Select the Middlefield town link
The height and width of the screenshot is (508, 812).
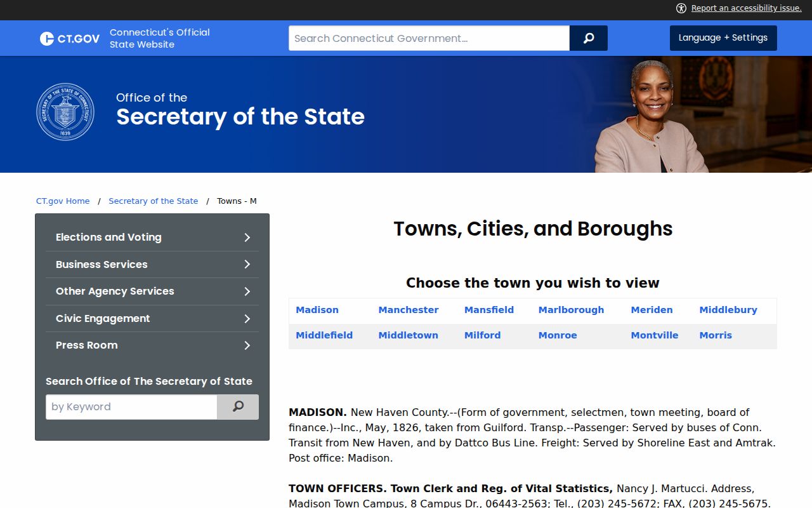(x=324, y=335)
